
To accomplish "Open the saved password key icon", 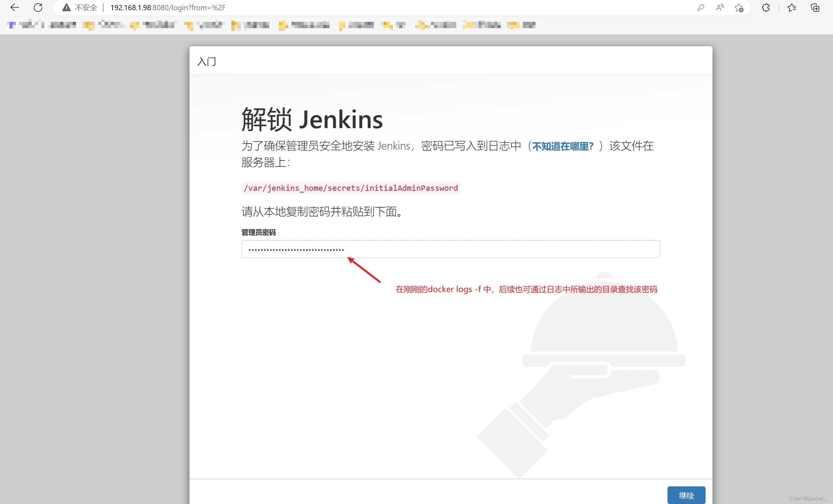I will (701, 7).
